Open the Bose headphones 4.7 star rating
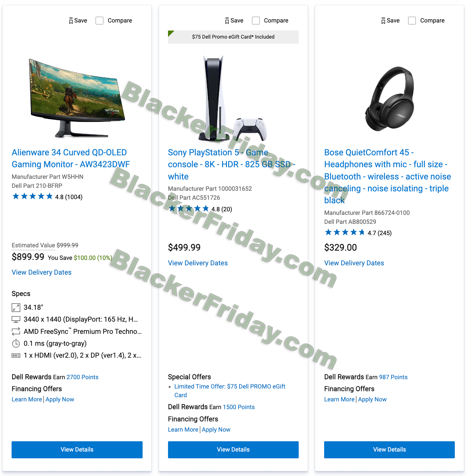Image resolution: width=468 pixels, height=476 pixels. tap(358, 233)
